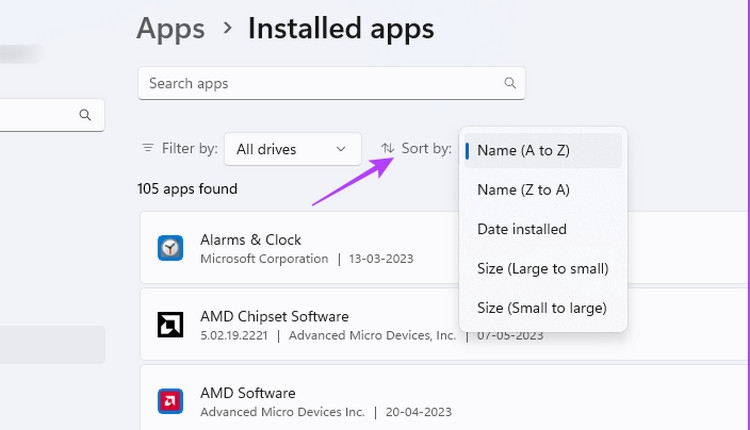Click the AMD Chipset Software icon

point(170,325)
